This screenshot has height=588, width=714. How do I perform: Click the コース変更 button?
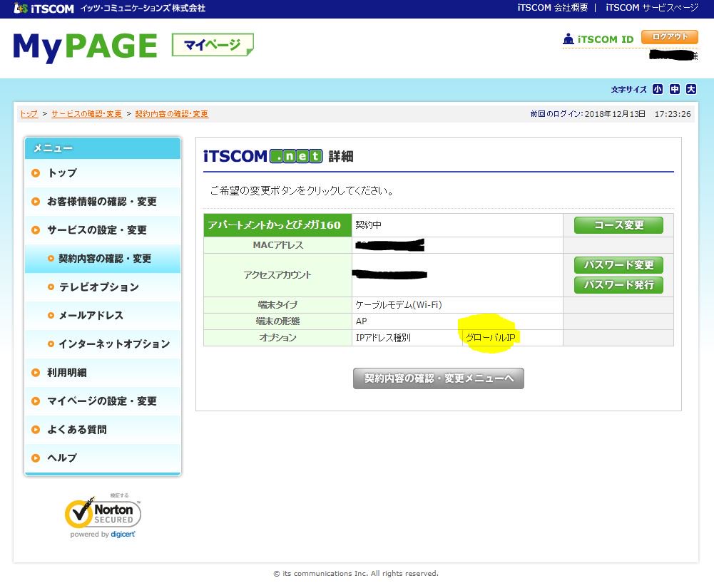coord(618,225)
